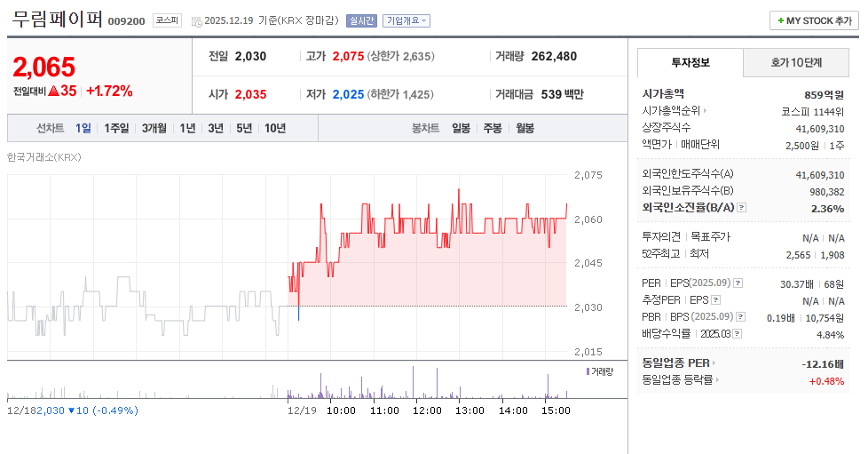
Task: Click the stock name 무림페이퍼
Action: coord(58,20)
